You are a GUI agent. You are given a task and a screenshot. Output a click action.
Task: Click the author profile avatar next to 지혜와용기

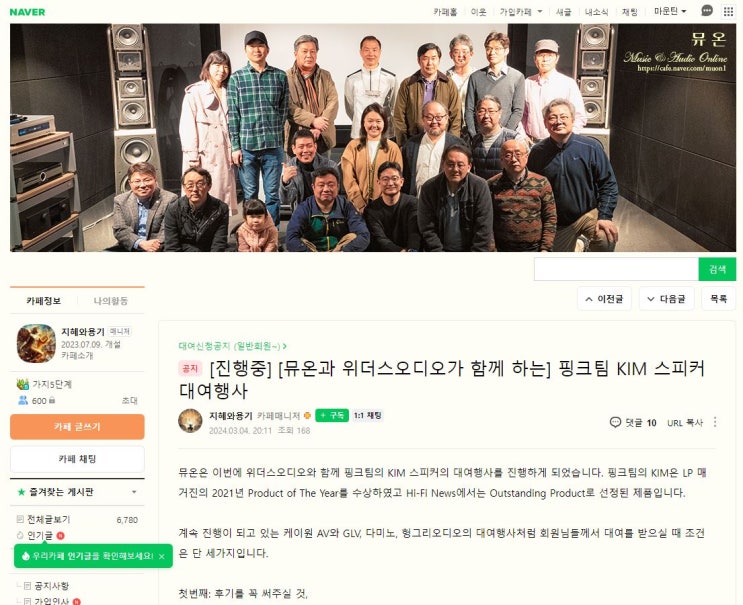click(x=190, y=421)
